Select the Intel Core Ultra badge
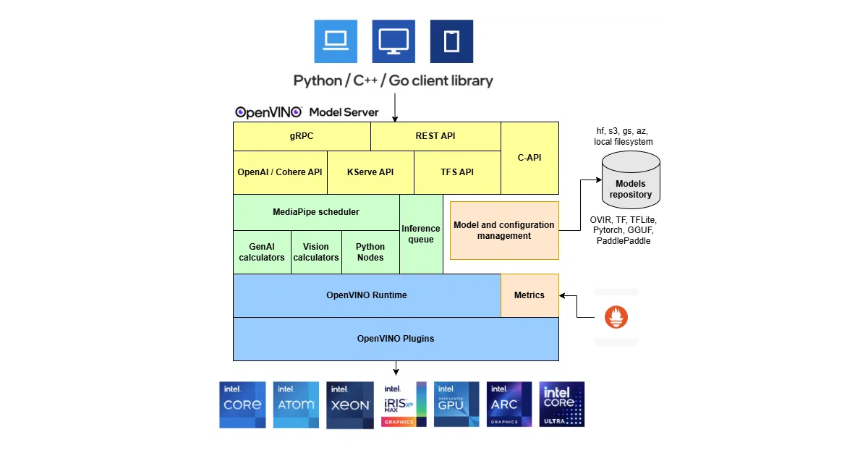The width and height of the screenshot is (868, 456). pos(562,405)
